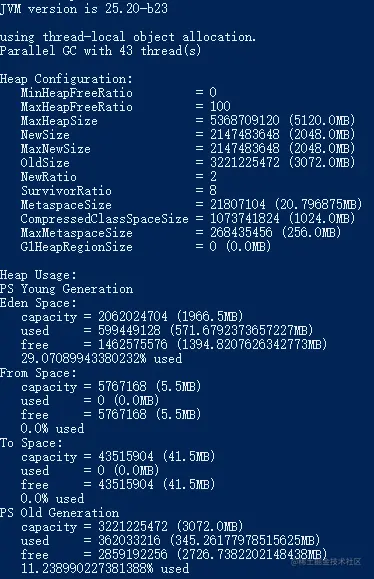Image resolution: width=374 pixels, height=579 pixels.
Task: Click the PS Old Generation heading
Action: pyautogui.click(x=59, y=513)
